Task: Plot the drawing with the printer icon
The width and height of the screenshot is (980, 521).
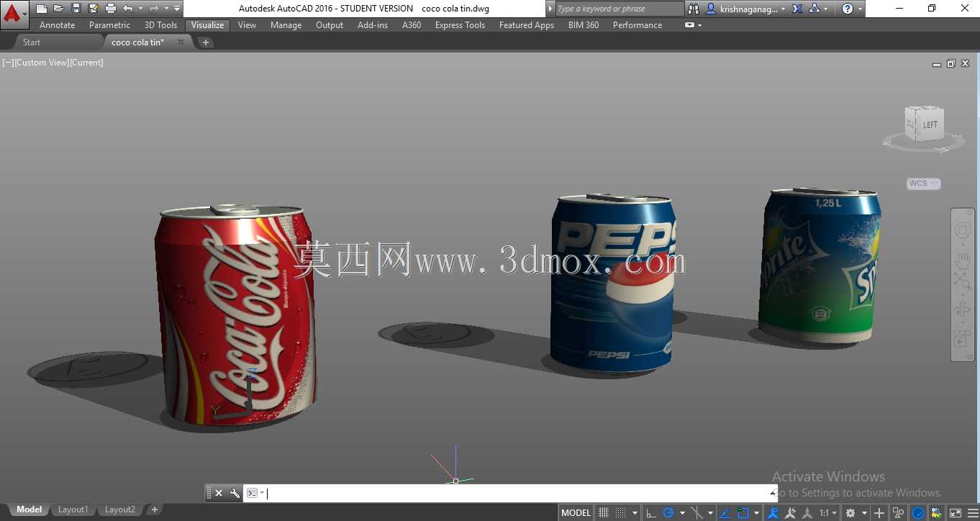Action: click(x=111, y=9)
